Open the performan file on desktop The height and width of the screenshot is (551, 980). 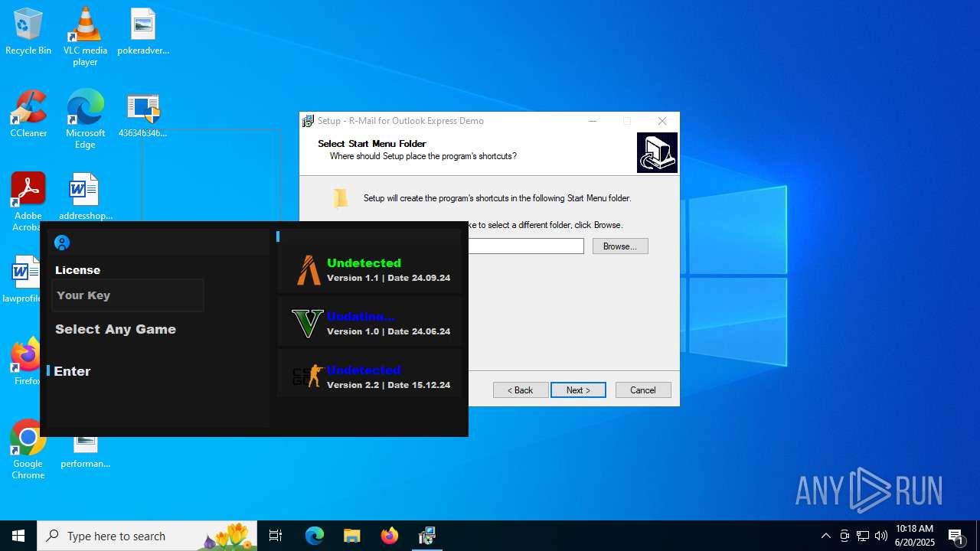85,452
